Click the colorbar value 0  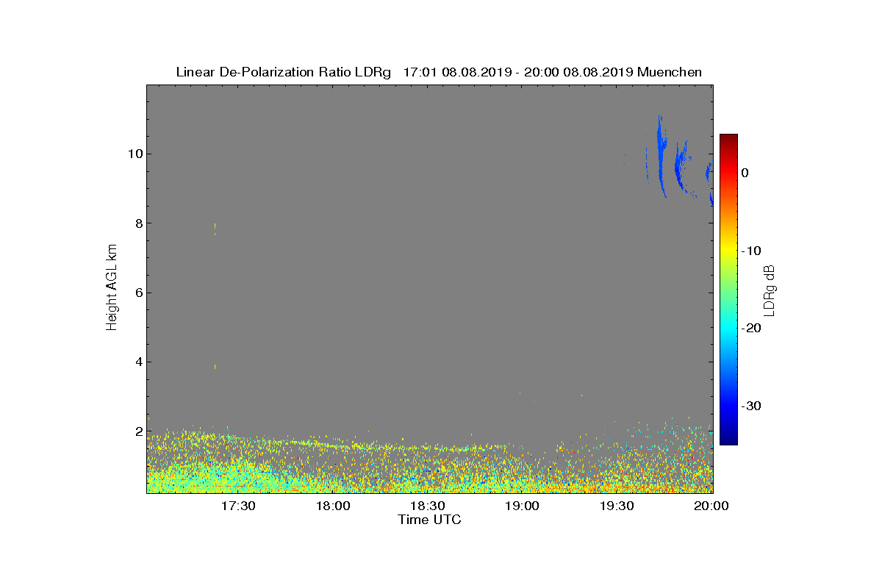[x=745, y=173]
